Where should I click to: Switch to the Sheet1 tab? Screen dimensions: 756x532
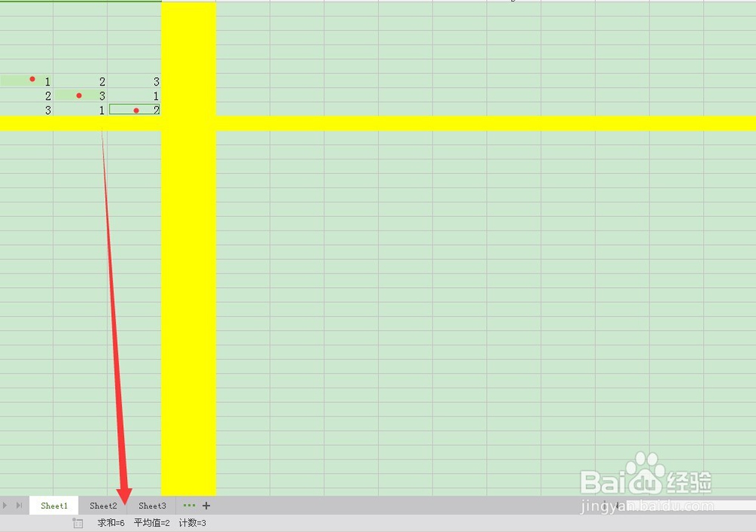point(54,506)
